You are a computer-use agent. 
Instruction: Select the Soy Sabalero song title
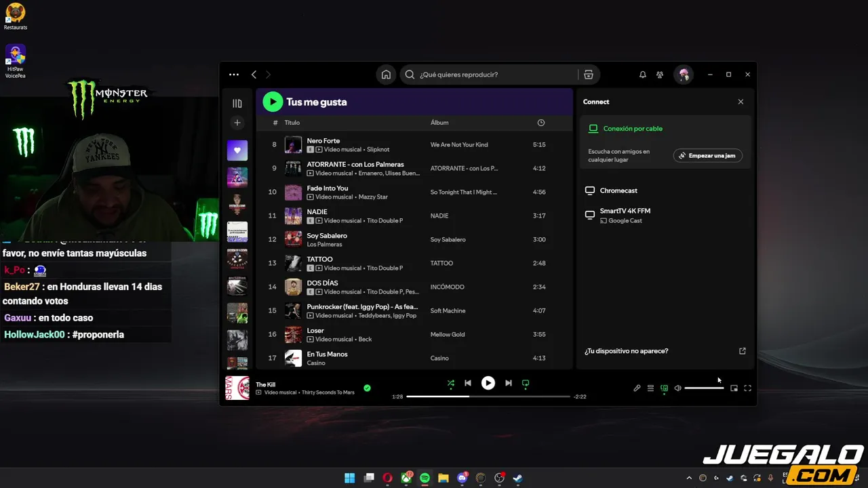pos(327,235)
